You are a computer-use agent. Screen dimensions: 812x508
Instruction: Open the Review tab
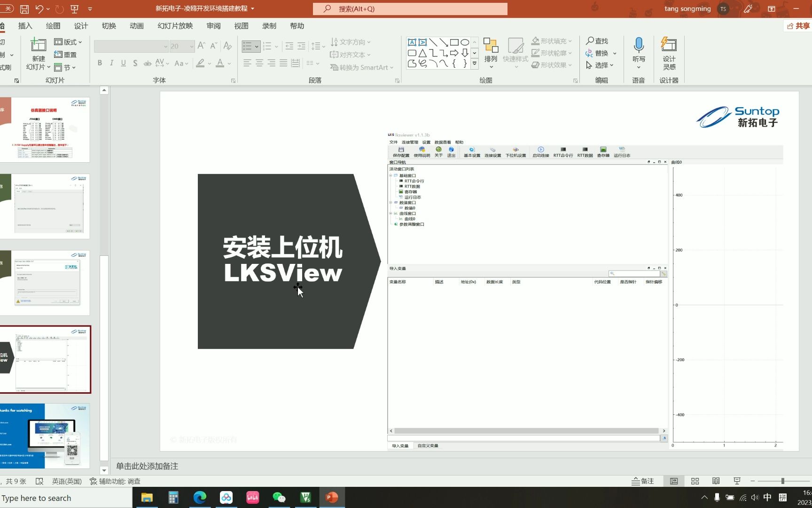click(x=214, y=26)
